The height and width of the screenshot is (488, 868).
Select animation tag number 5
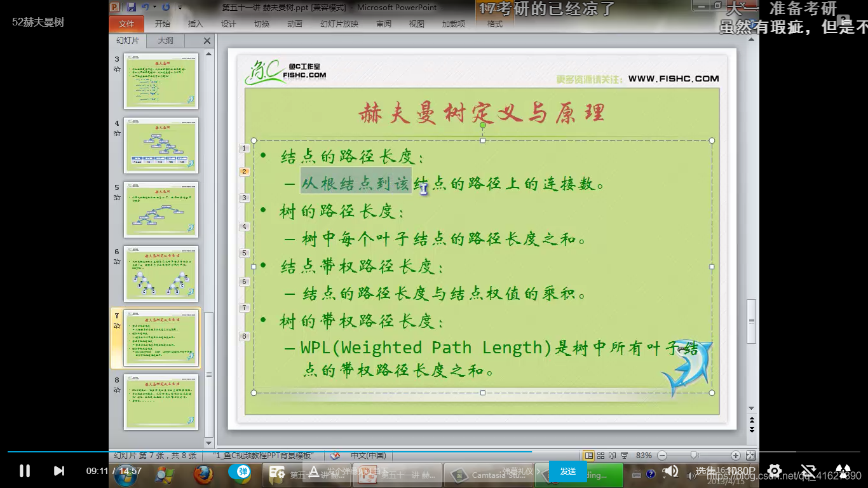244,253
